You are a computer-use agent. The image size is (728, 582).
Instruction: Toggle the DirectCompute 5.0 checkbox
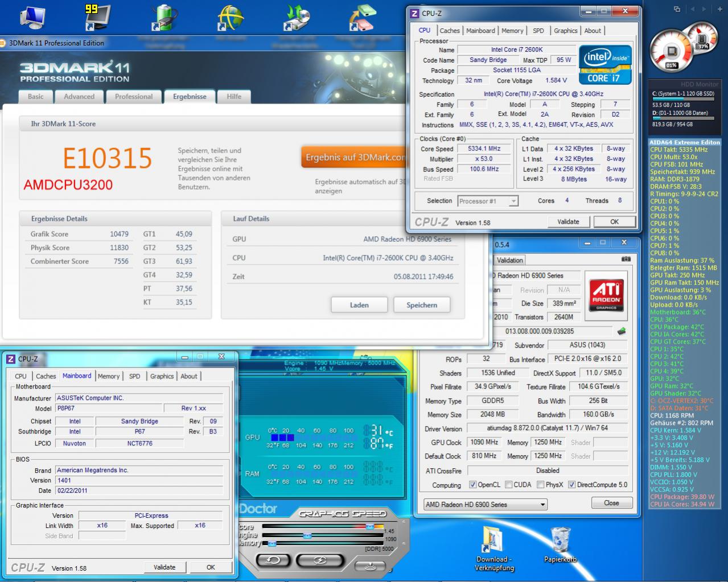tap(571, 485)
